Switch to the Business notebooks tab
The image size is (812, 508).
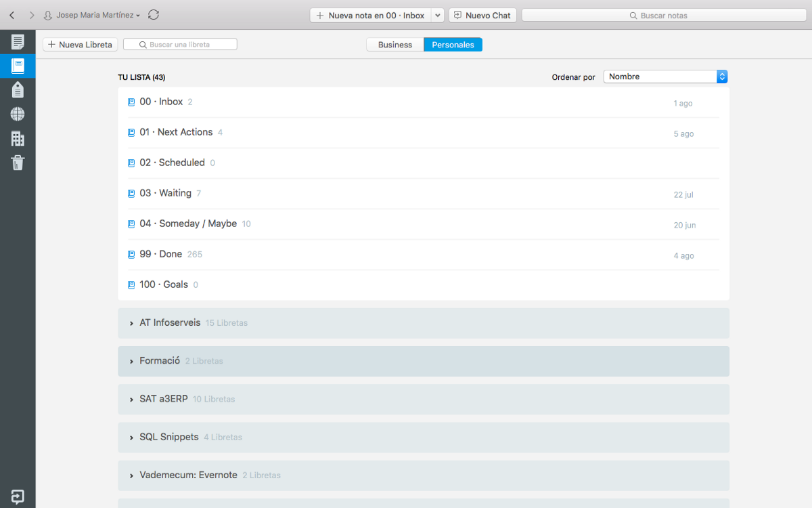394,44
